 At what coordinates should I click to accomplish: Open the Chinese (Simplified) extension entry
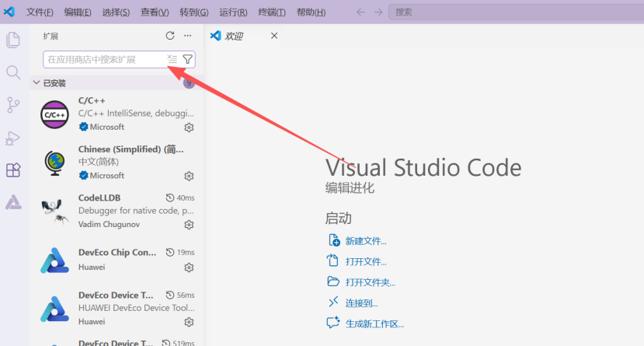pos(117,163)
